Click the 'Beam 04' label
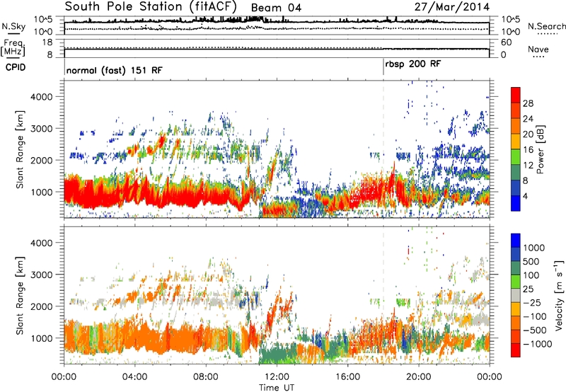The height and width of the screenshot is (392, 566). 276,8
